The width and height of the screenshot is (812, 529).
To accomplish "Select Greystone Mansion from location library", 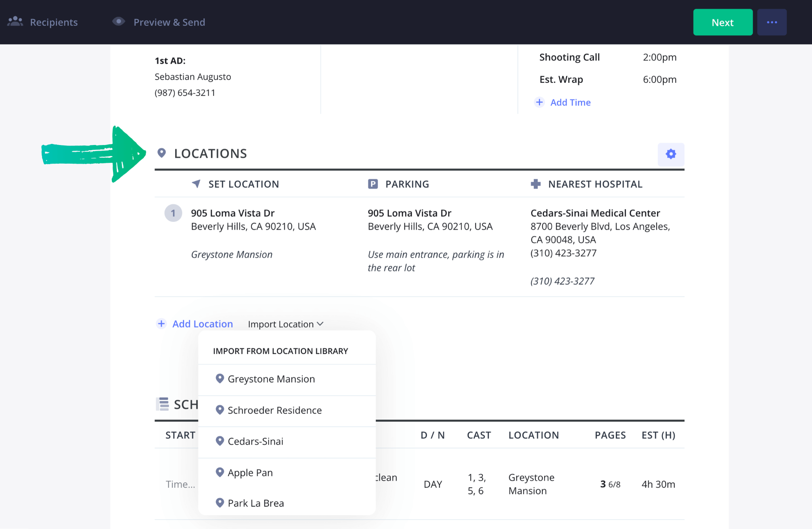I will (x=271, y=379).
